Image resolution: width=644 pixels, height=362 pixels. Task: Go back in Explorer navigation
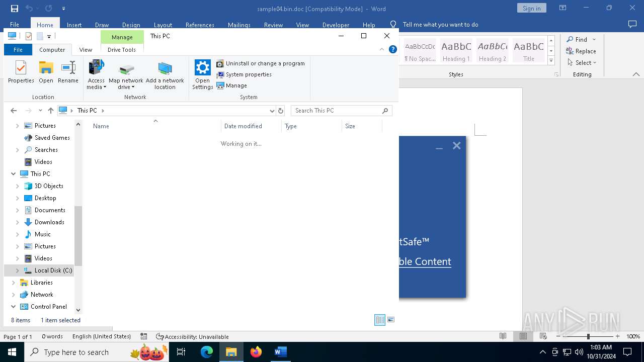[14, 111]
